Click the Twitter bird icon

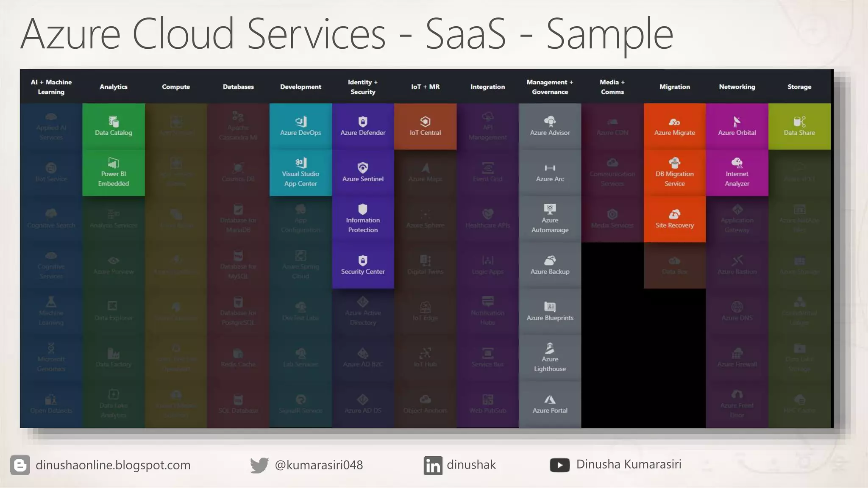click(259, 465)
